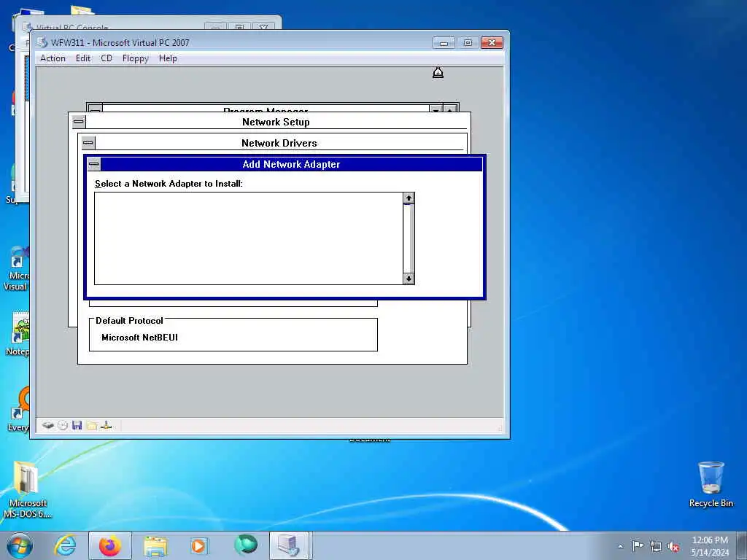Click the mouse capture icon in guest screen
This screenshot has height=560, width=747.
438,72
